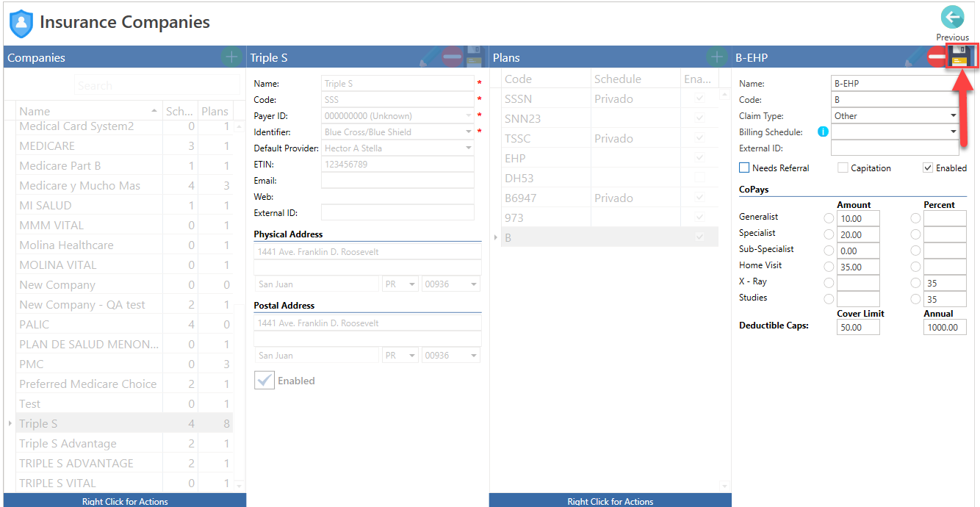Screen dimensions: 980x507
Task: Open the Billing Schedule dropdown
Action: click(x=953, y=132)
